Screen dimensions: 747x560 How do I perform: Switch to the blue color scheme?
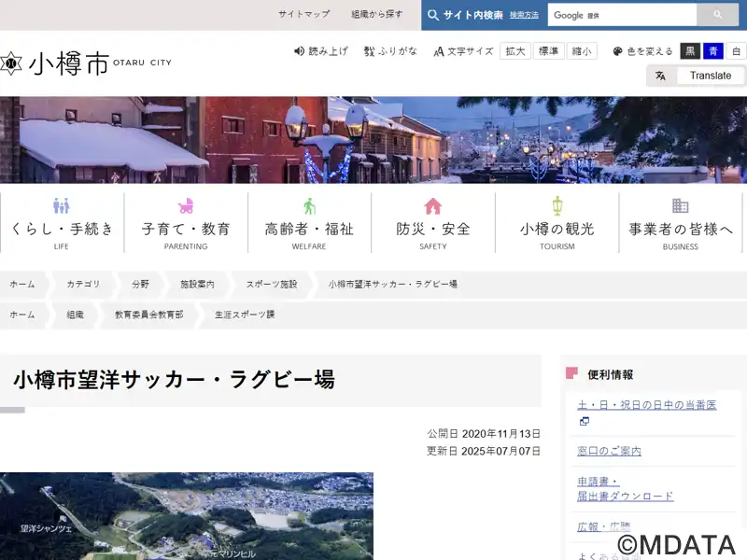pyautogui.click(x=713, y=51)
